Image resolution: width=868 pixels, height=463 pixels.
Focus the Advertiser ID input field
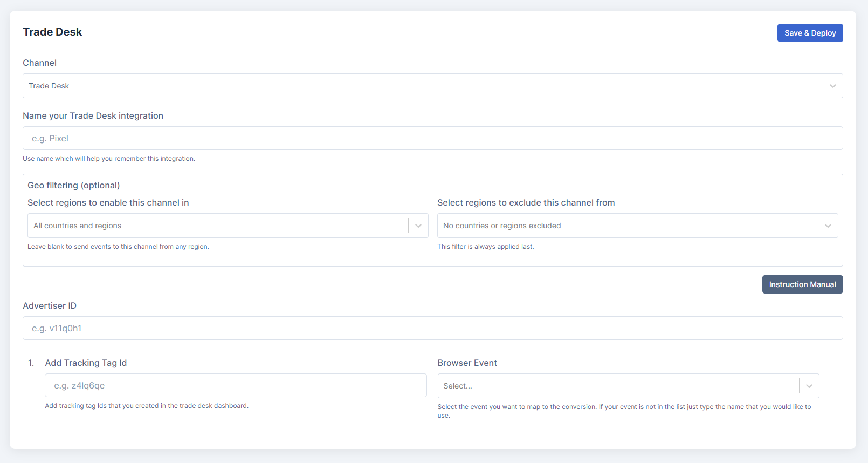click(x=432, y=329)
